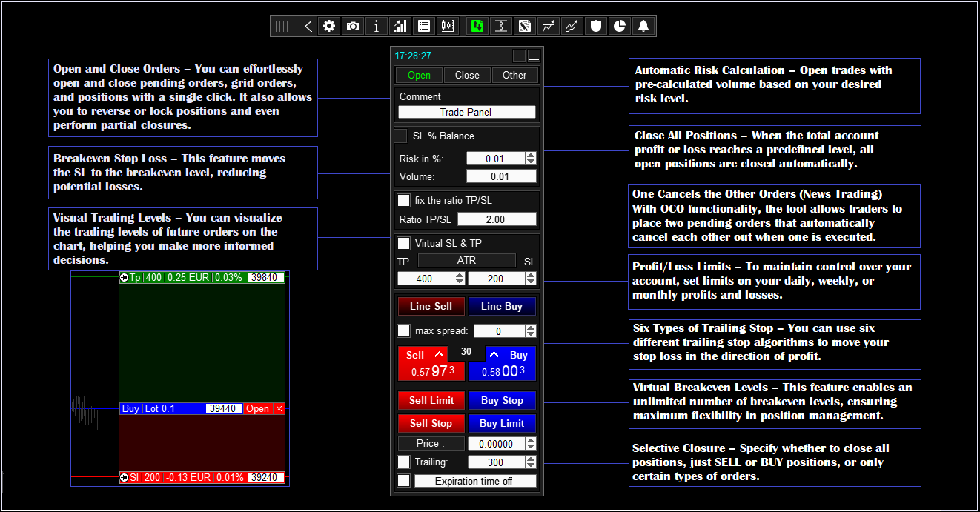Switch to the Close tab

pyautogui.click(x=467, y=75)
